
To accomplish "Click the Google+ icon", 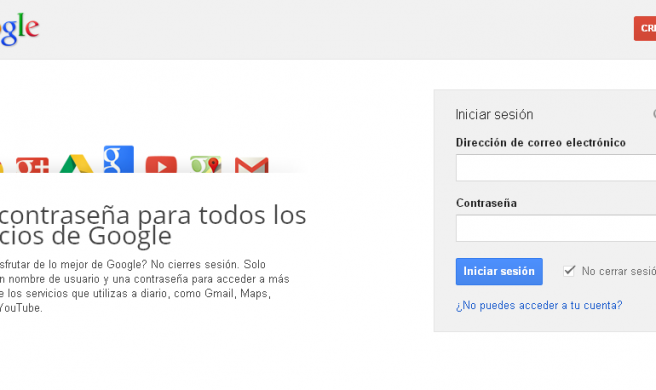I will click(x=32, y=165).
